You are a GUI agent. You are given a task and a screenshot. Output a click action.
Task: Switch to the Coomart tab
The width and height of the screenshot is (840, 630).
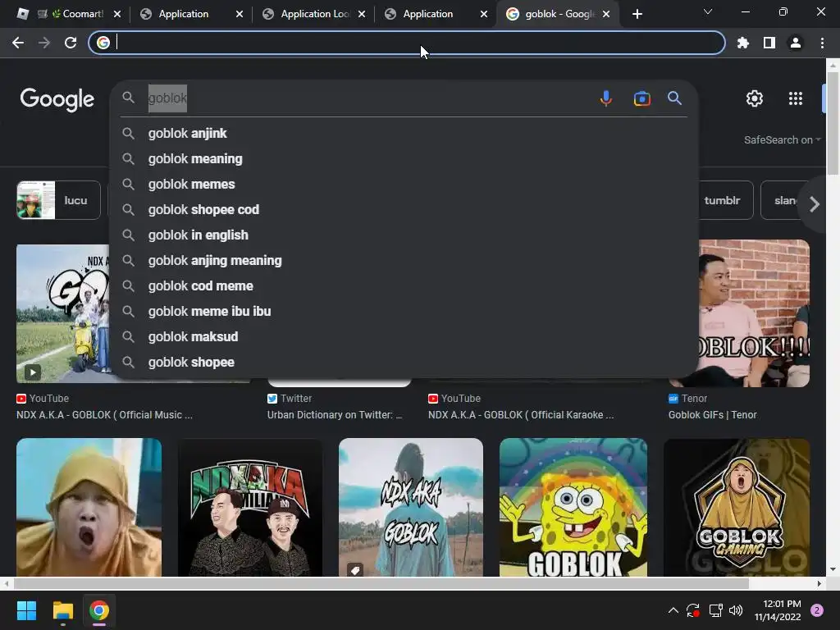pyautogui.click(x=70, y=14)
